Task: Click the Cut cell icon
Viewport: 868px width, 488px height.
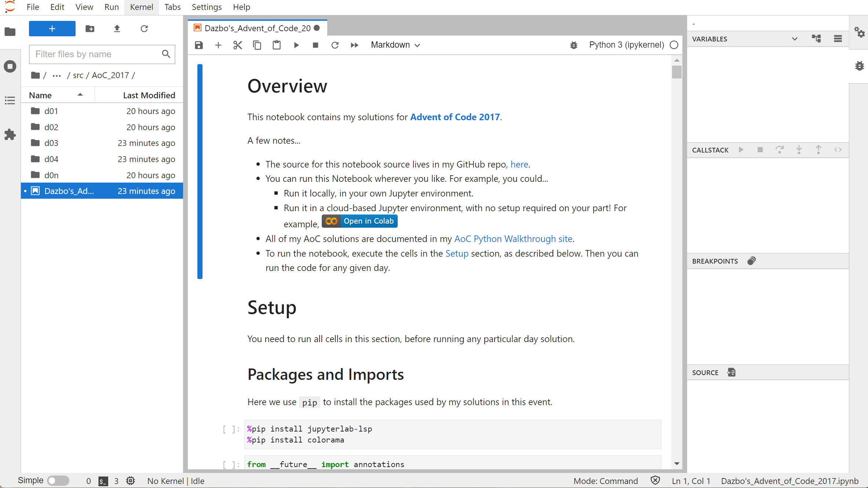Action: [x=237, y=45]
